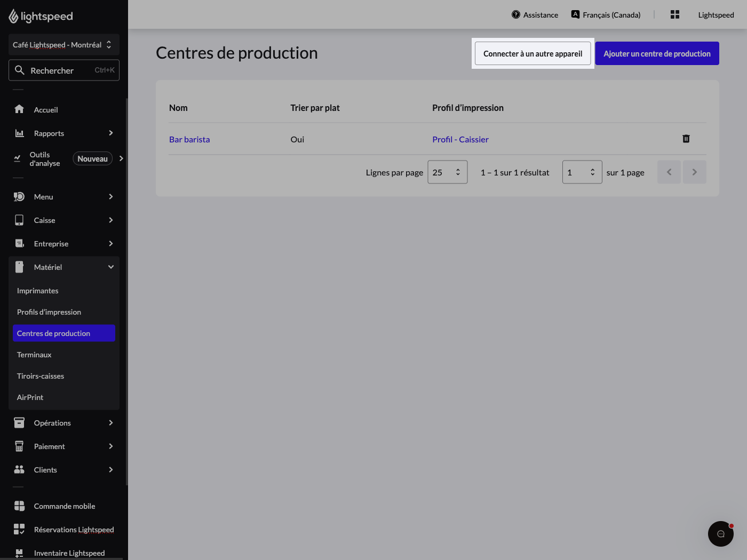Open the Café Lightspeed - Montréal location selector
The height and width of the screenshot is (560, 747).
[x=64, y=45]
